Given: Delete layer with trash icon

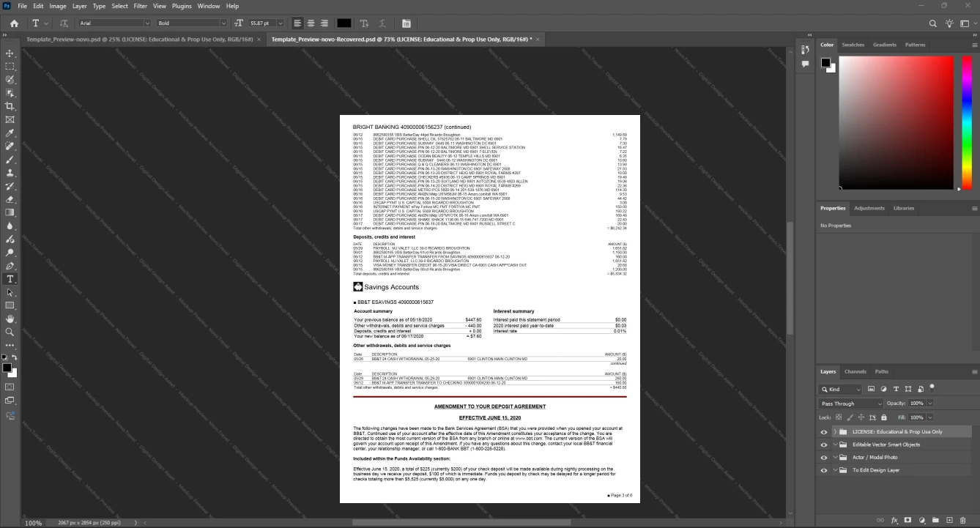Looking at the screenshot, I should point(963,520).
